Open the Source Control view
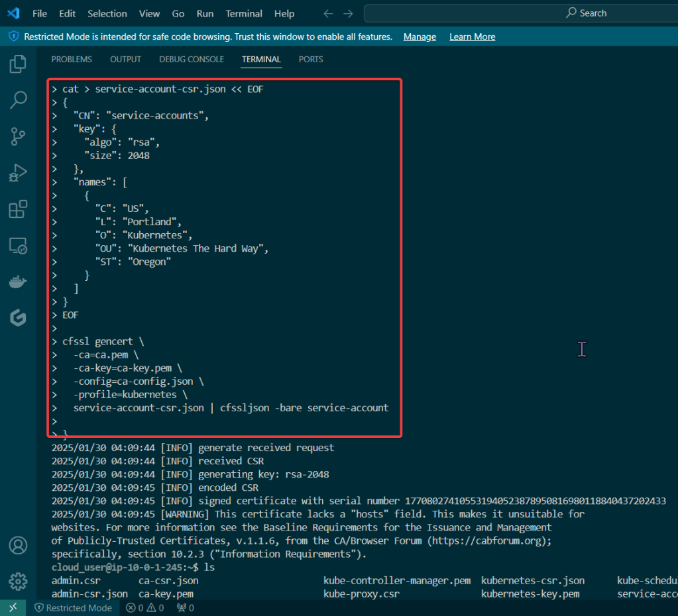The height and width of the screenshot is (616, 678). click(18, 136)
